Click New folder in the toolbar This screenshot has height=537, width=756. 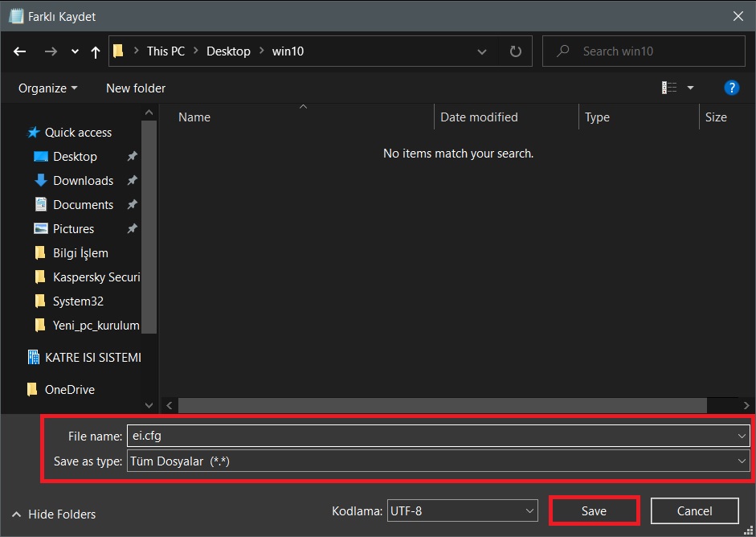tap(136, 88)
